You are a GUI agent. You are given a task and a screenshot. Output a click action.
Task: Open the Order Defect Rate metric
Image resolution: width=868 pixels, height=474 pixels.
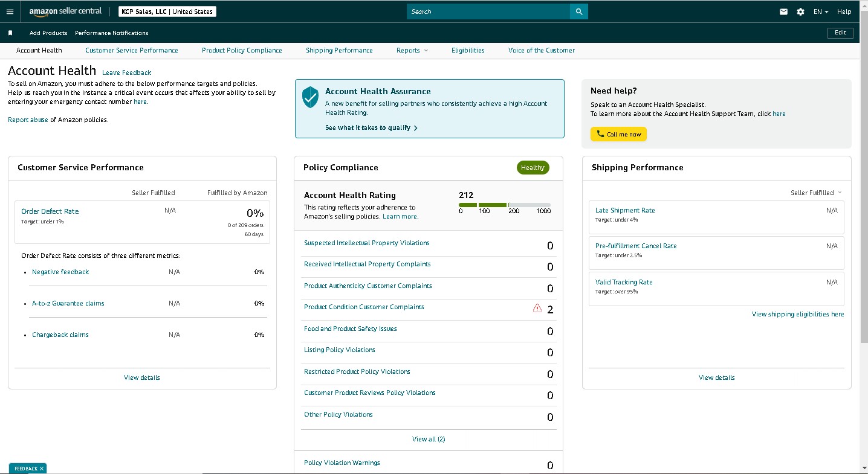click(50, 211)
